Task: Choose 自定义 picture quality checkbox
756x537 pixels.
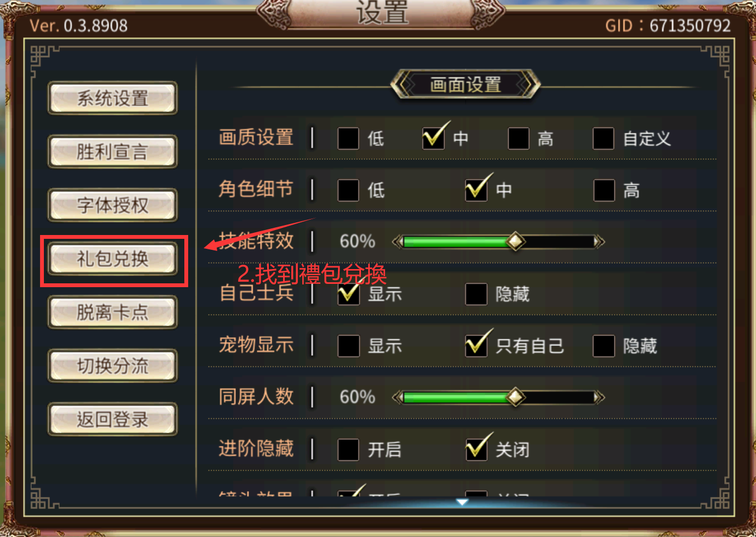Action: [603, 139]
